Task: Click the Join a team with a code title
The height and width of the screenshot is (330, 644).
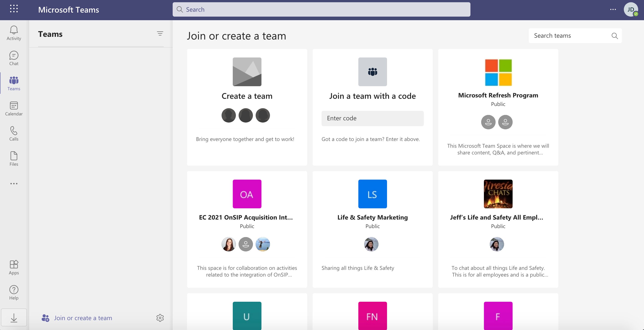Action: pyautogui.click(x=372, y=96)
